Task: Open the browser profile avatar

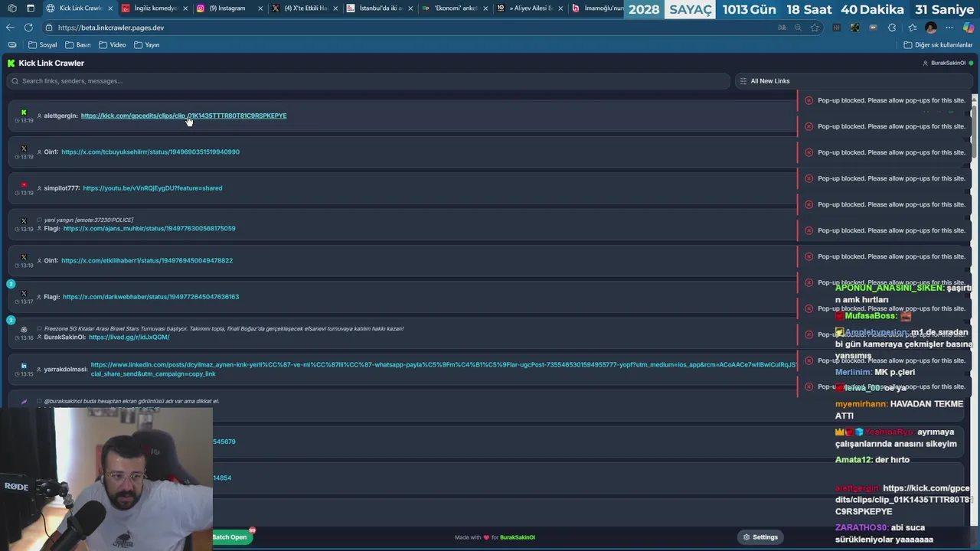Action: point(931,28)
